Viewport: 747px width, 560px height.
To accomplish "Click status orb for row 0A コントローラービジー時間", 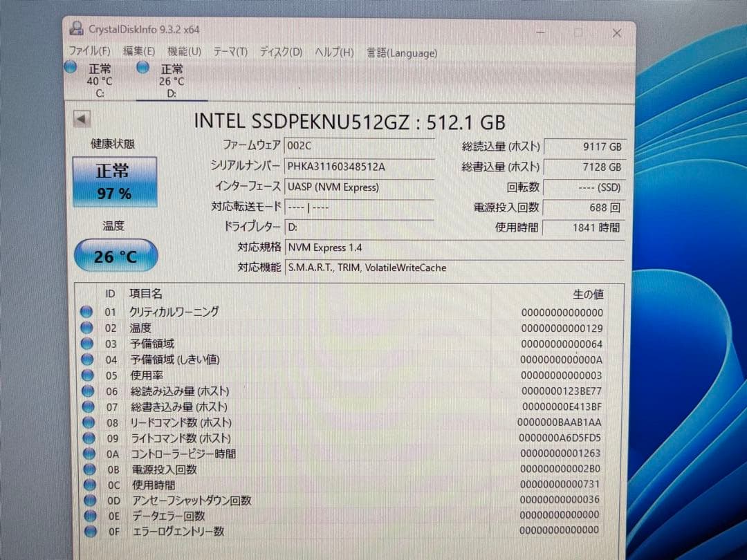I will (89, 454).
